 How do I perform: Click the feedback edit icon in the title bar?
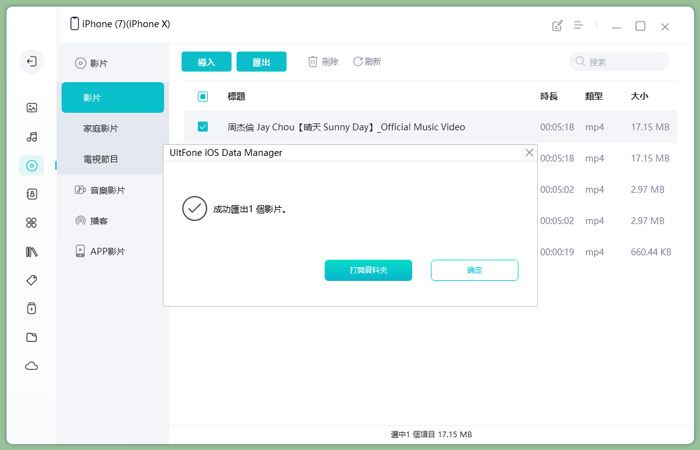[557, 26]
